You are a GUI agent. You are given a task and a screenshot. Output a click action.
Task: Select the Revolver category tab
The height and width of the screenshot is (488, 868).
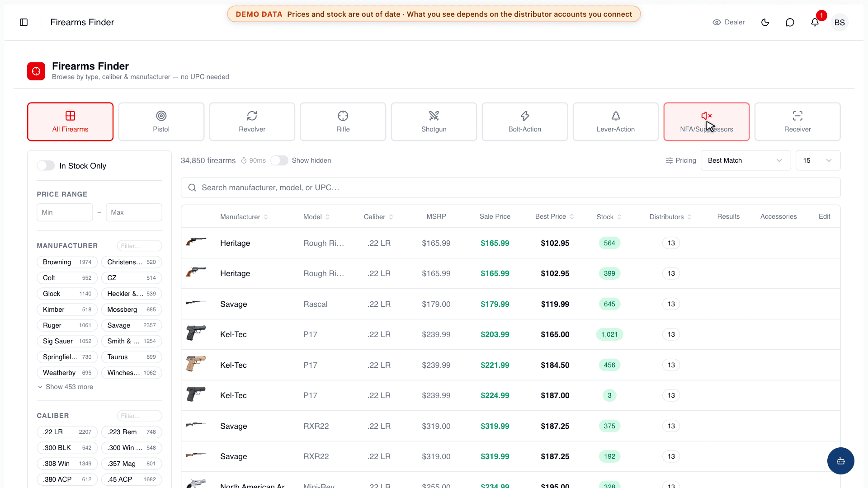click(252, 122)
